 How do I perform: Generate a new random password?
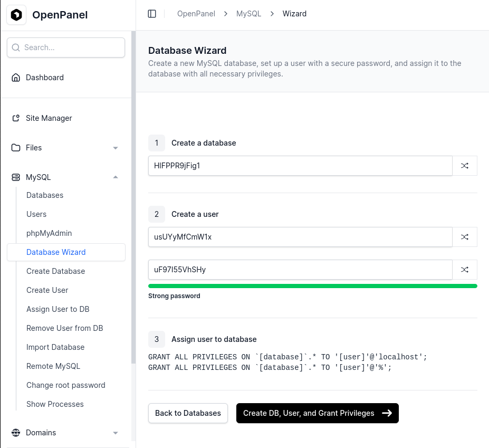point(465,270)
